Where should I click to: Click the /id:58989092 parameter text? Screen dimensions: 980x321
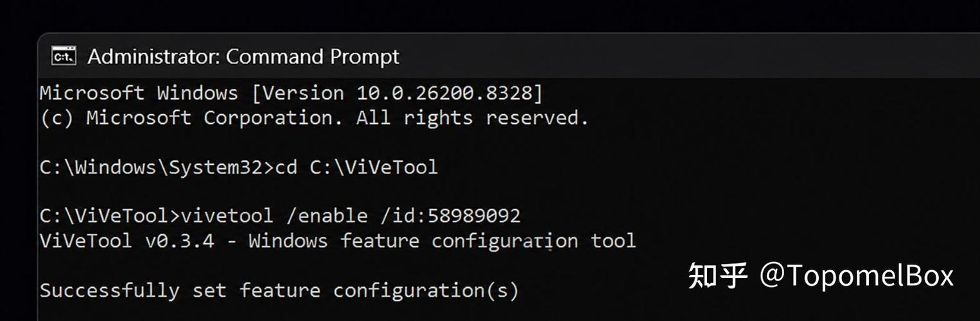(x=450, y=216)
